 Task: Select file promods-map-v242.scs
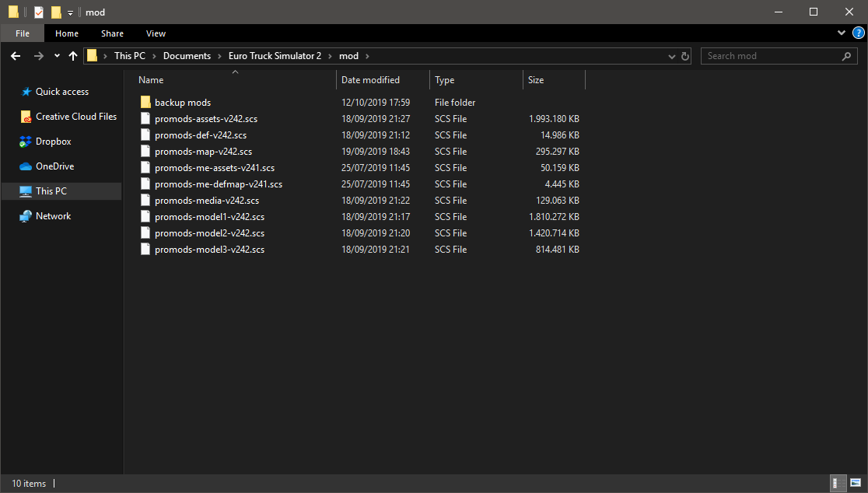203,152
